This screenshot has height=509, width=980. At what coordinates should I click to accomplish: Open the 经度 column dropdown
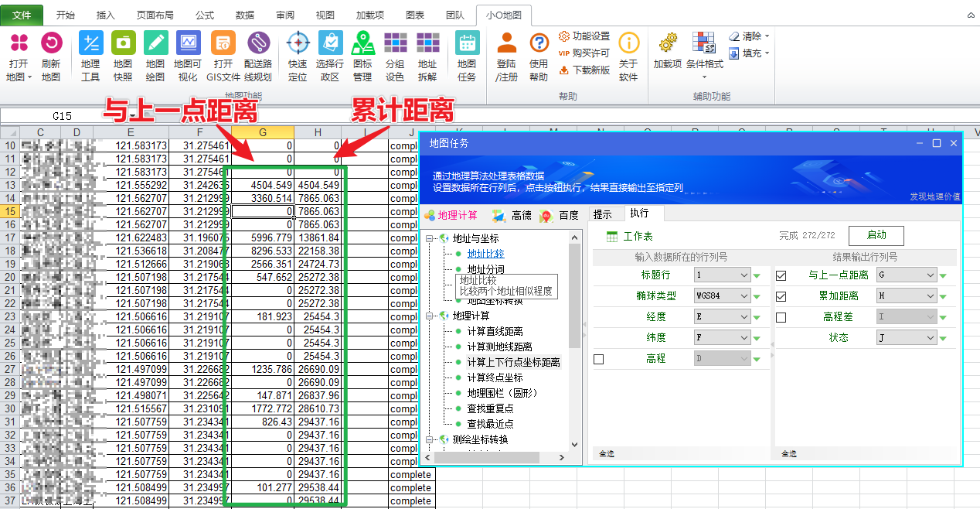pos(722,317)
